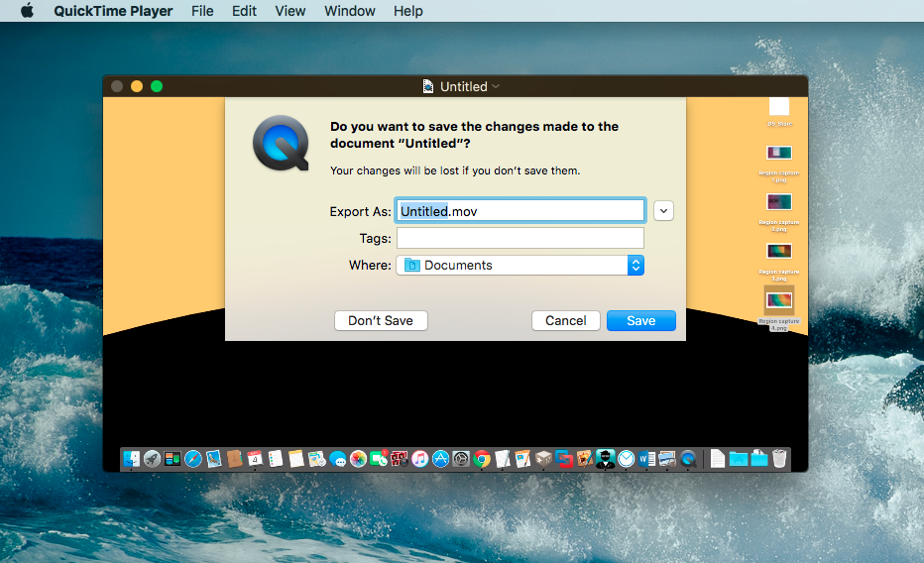Click the Export As filename field
The image size is (924, 563).
click(520, 211)
